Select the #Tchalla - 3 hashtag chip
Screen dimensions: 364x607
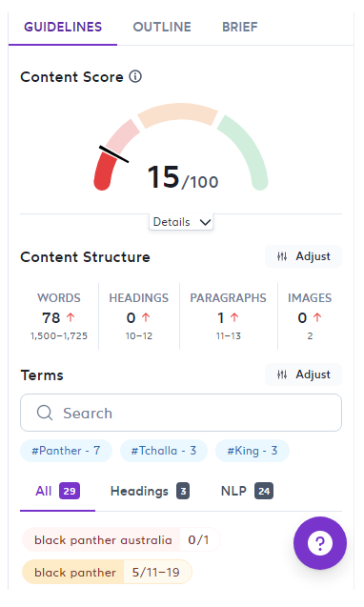[163, 451]
